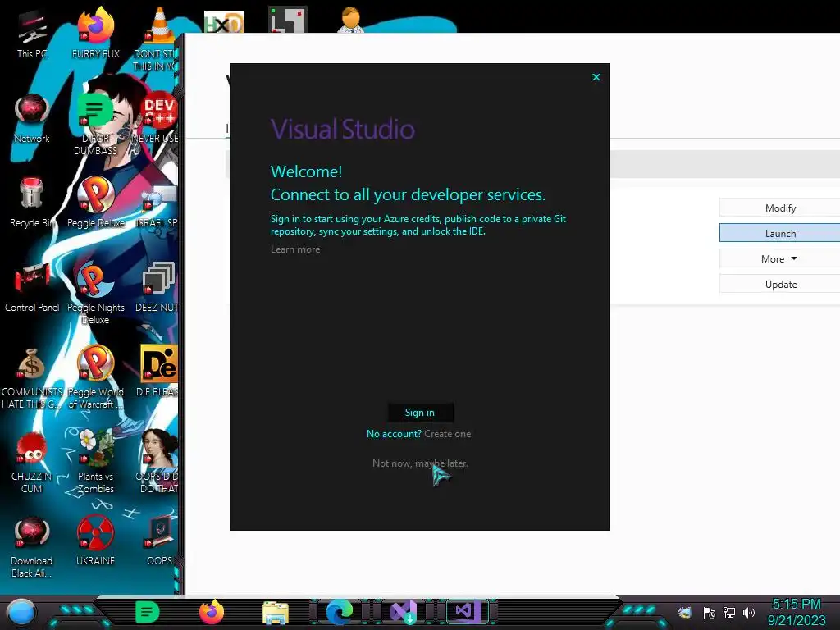
Task: Close the Visual Studio welcome dialog
Action: tap(596, 77)
